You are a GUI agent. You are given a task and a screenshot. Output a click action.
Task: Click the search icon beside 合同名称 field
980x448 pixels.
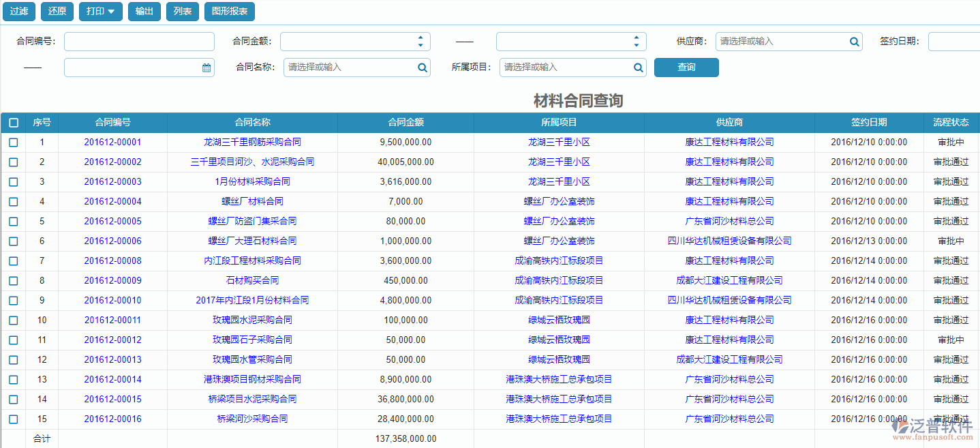pos(422,67)
